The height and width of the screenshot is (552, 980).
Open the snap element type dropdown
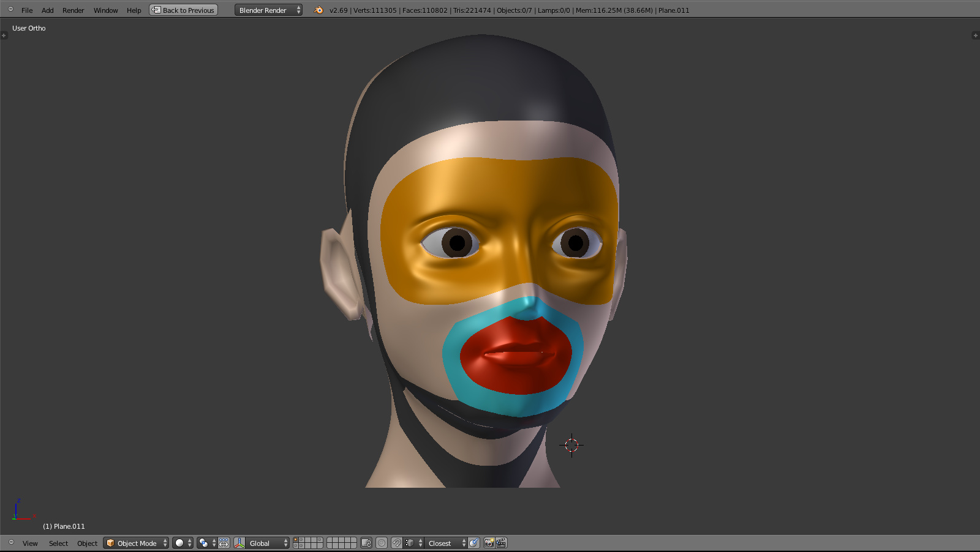point(413,543)
